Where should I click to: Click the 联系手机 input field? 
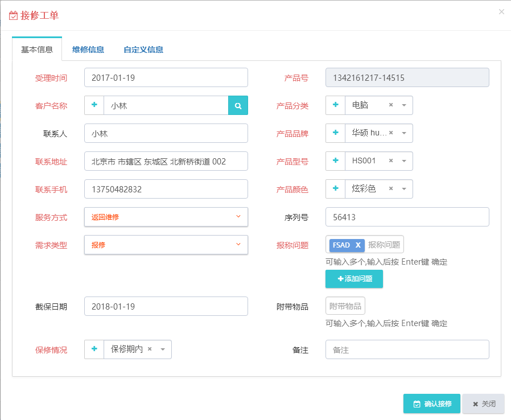click(x=166, y=189)
